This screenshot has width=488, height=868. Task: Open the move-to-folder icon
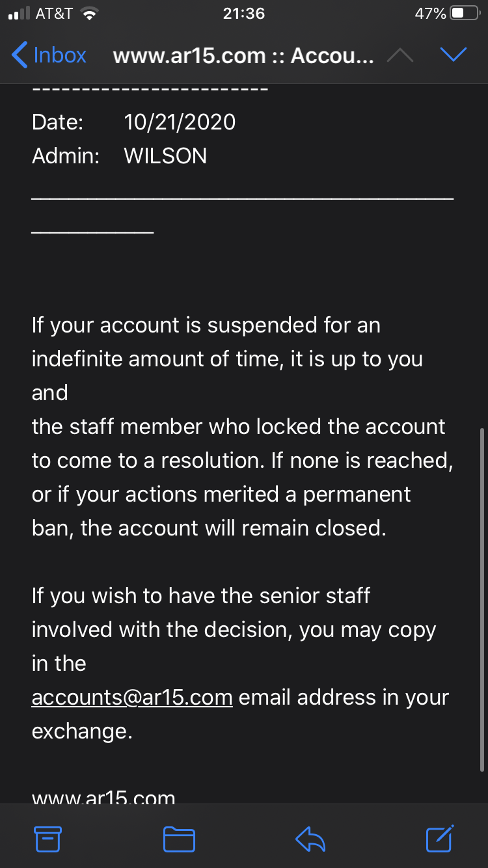click(179, 839)
